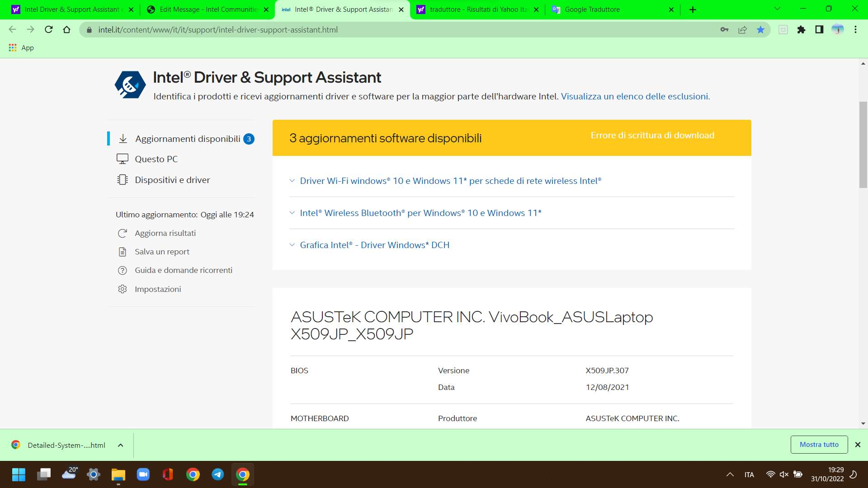Open the Visualizza un elenco delle esclusioni link
Viewport: 868px width, 488px height.
click(635, 96)
